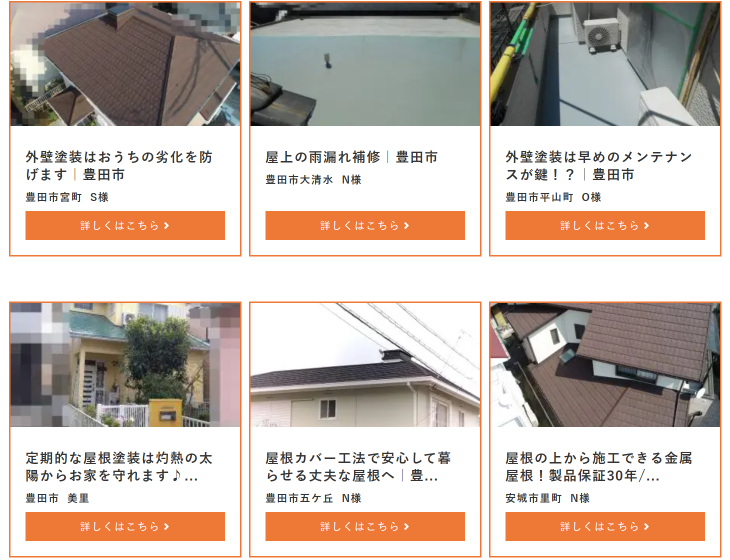Click the chevron arrow on the 豊田市大清水 N様 button
This screenshot has width=730, height=560.
coord(406,226)
